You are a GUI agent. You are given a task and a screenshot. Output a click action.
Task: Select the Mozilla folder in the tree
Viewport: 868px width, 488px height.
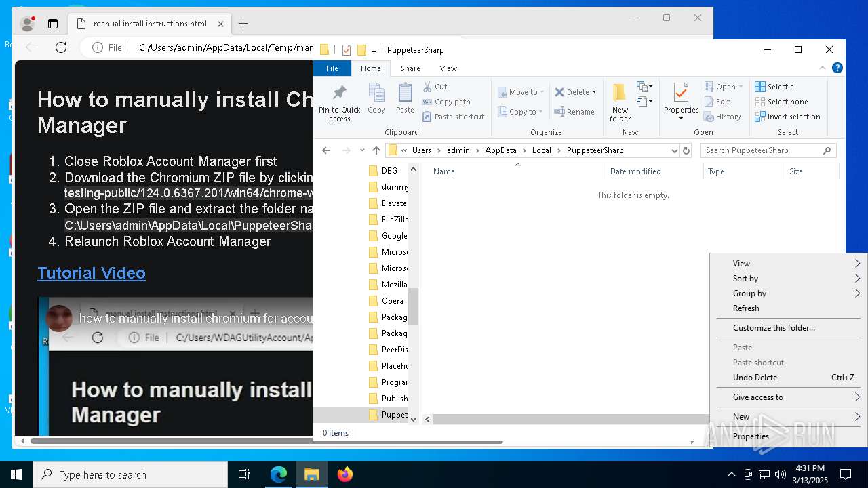click(388, 285)
